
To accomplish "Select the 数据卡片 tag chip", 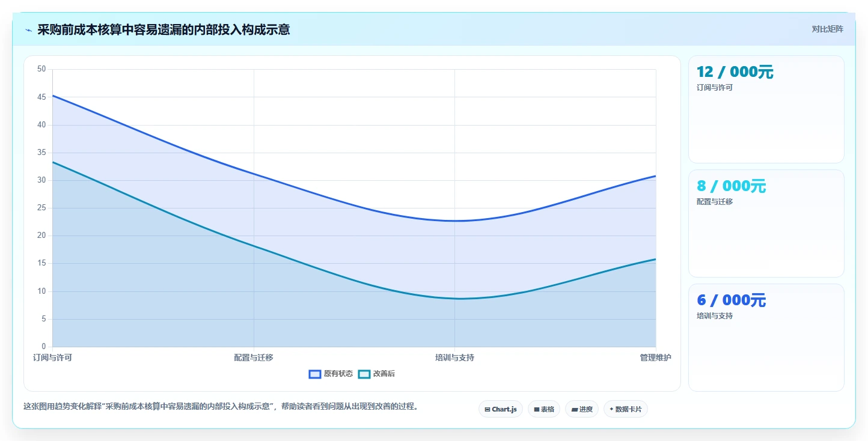I will (x=626, y=409).
